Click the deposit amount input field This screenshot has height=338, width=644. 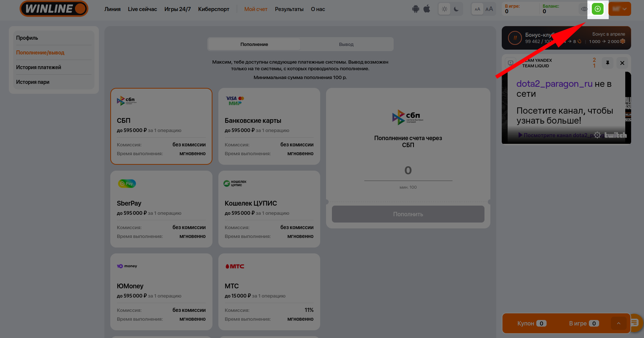pyautogui.click(x=408, y=171)
